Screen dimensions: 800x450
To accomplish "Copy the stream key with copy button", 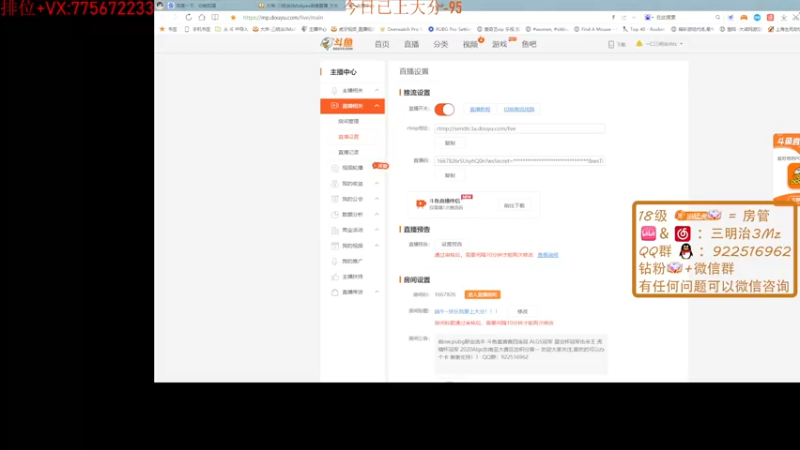I will (x=449, y=176).
